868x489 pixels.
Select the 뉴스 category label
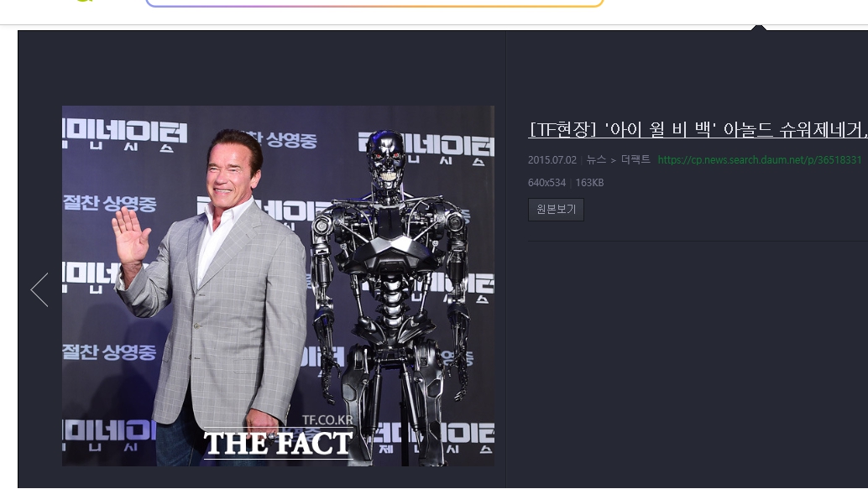[x=596, y=160]
